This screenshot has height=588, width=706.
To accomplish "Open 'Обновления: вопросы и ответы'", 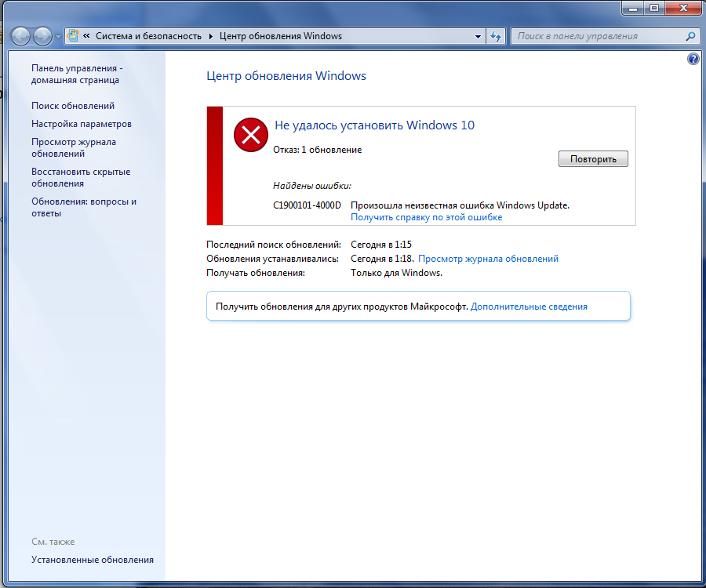I will 84,208.
